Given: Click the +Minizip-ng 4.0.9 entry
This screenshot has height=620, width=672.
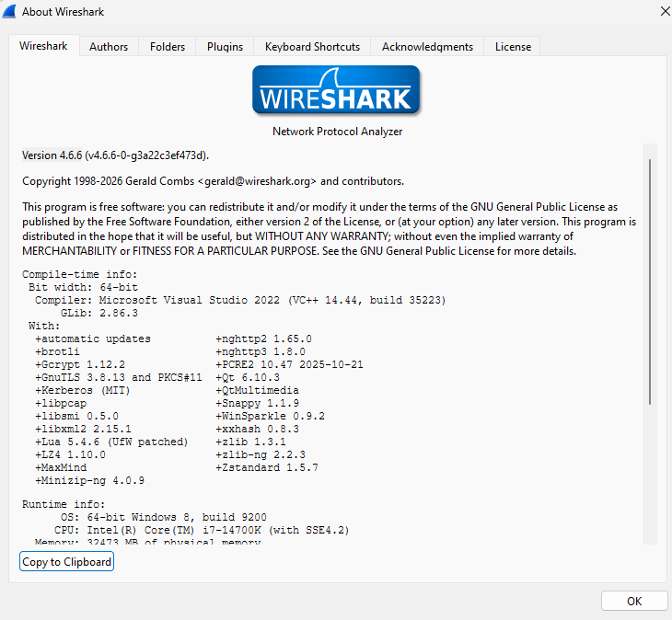Looking at the screenshot, I should [89, 480].
